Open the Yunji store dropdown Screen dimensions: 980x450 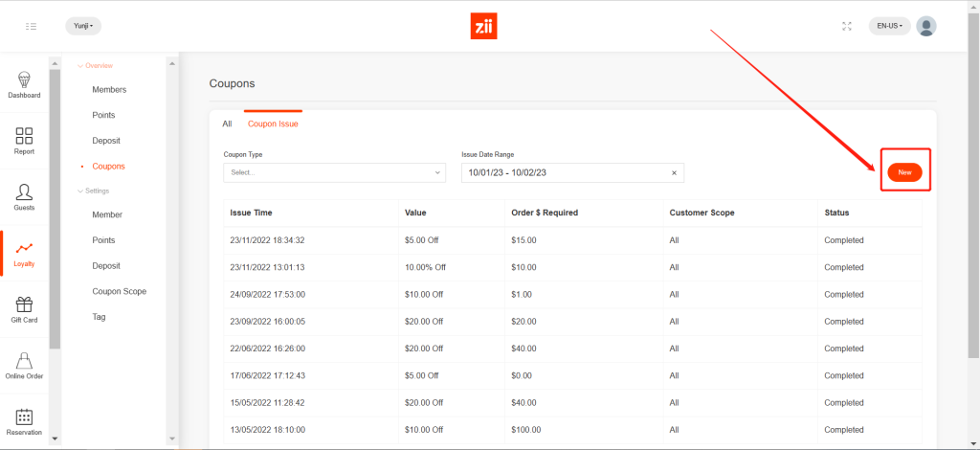pyautogui.click(x=83, y=27)
